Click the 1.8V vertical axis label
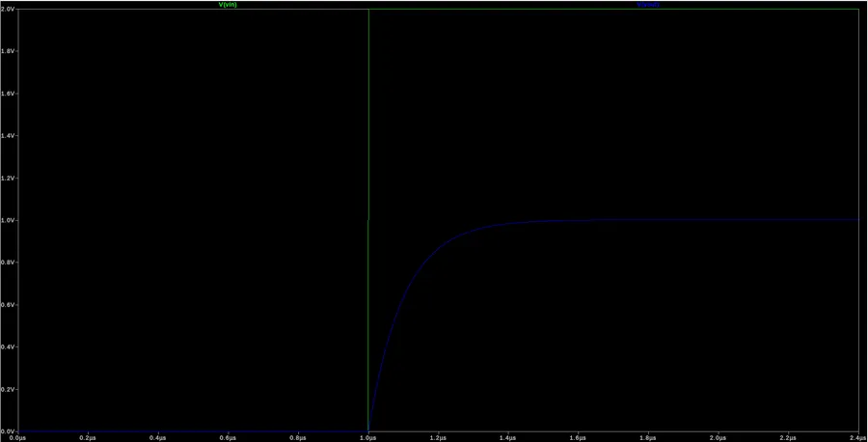 click(x=7, y=51)
